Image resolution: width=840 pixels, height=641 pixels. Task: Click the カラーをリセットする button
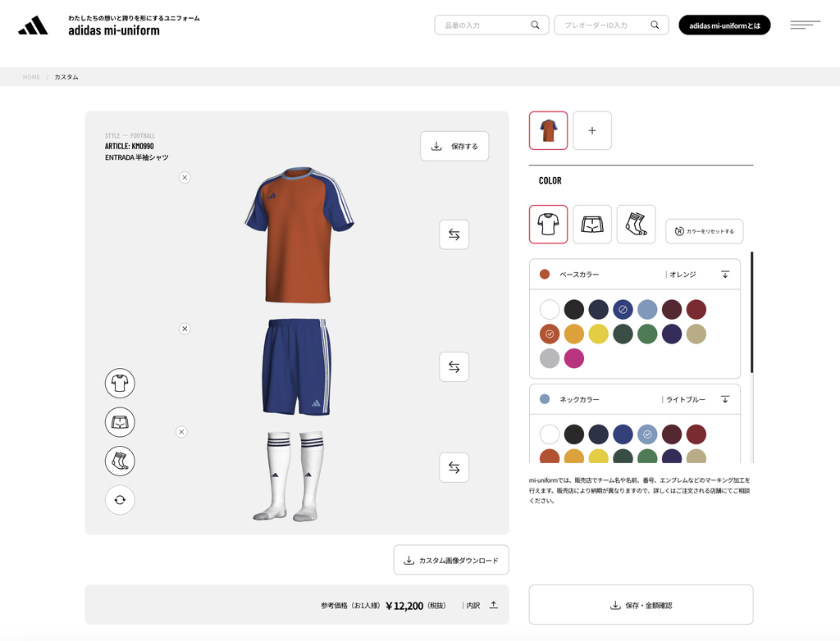(705, 231)
